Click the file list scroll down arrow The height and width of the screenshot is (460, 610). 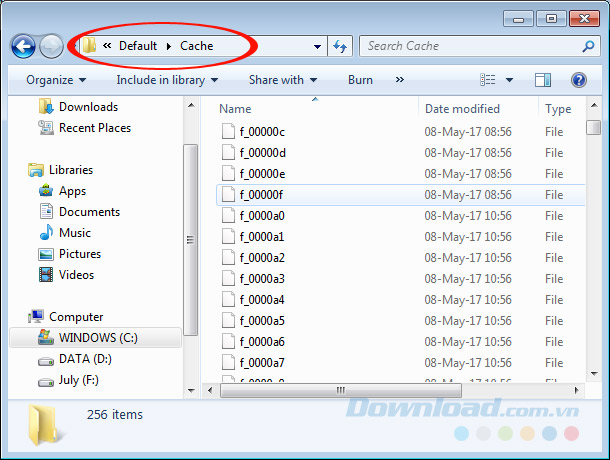[594, 374]
